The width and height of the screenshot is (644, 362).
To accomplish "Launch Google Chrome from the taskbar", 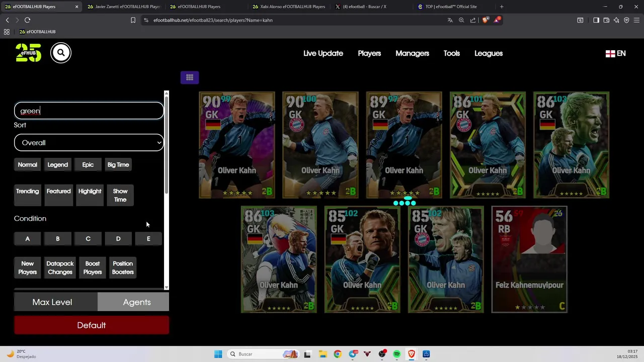I will click(338, 354).
